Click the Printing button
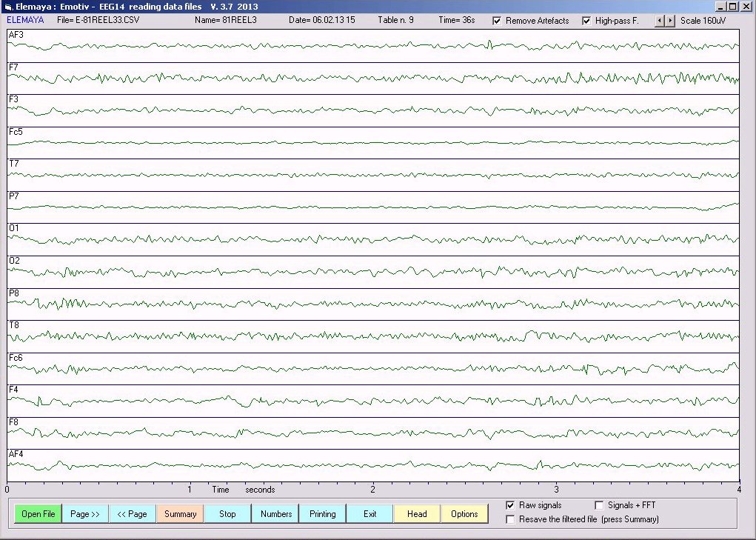The image size is (756, 540). click(x=322, y=514)
